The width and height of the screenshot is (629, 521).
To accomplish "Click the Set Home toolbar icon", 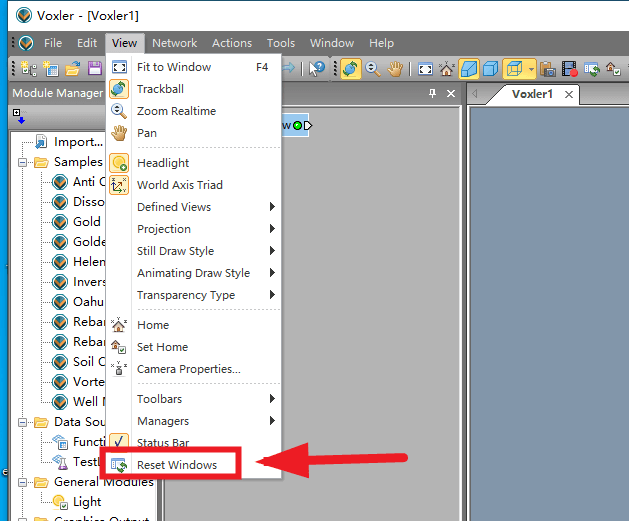I will click(613, 69).
